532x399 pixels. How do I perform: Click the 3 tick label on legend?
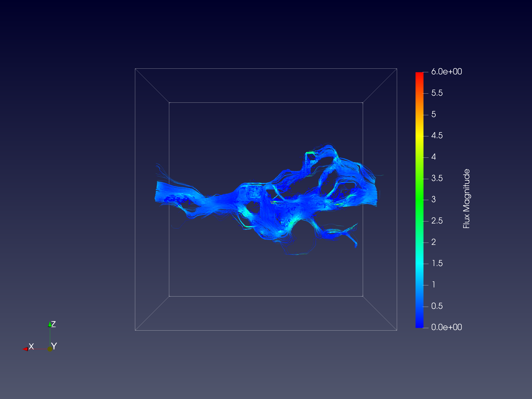433,199
